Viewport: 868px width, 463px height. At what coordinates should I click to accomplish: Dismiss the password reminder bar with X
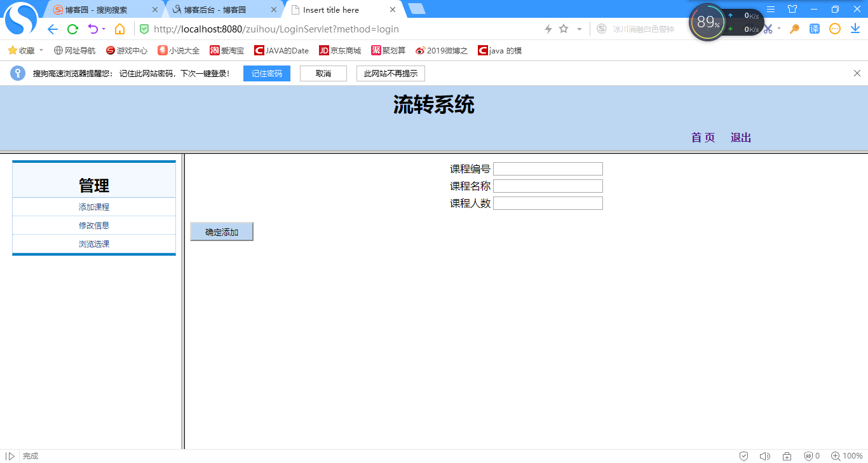tap(857, 73)
